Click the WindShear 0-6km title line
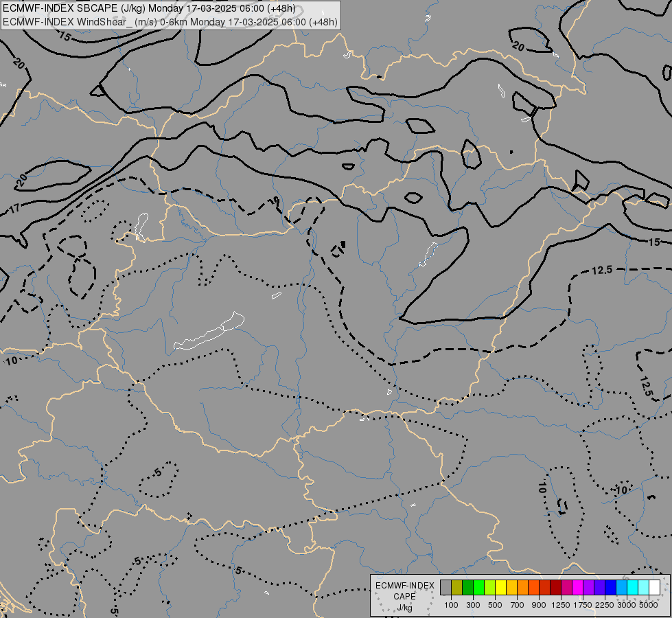 pyautogui.click(x=170, y=22)
